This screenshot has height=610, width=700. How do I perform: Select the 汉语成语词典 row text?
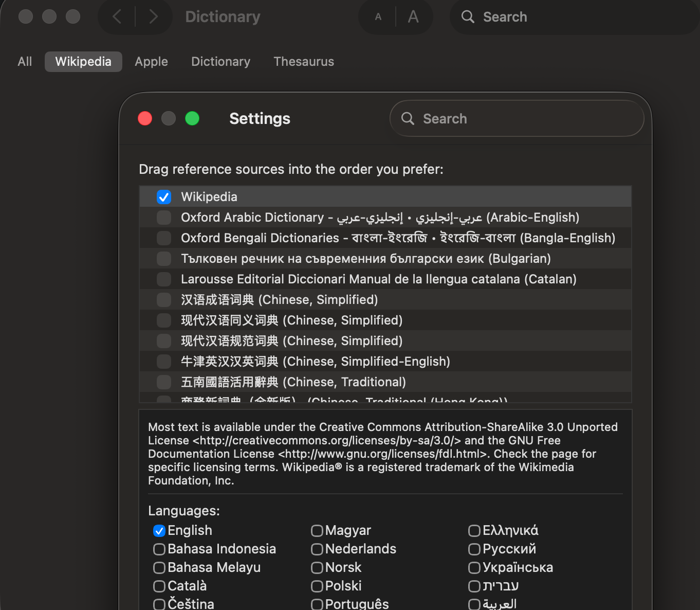click(280, 300)
